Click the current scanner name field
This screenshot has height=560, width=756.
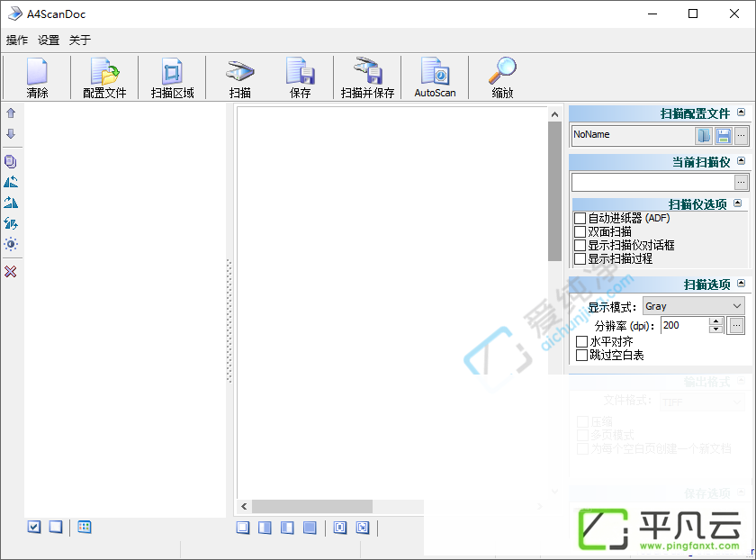click(652, 182)
